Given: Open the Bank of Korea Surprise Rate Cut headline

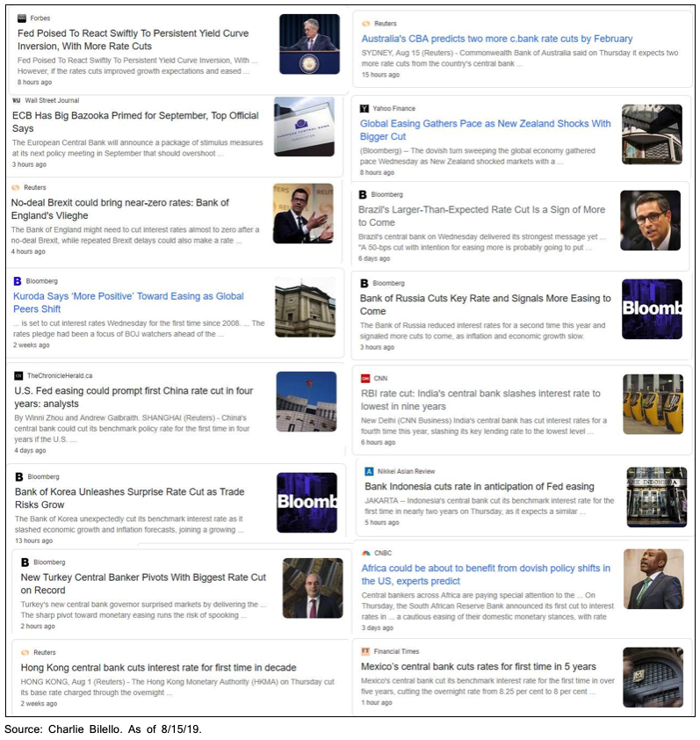Looking at the screenshot, I should 129,498.
